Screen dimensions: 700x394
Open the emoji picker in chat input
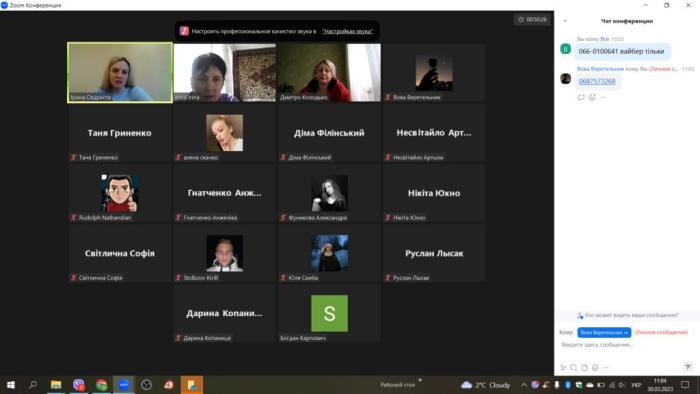click(x=595, y=367)
